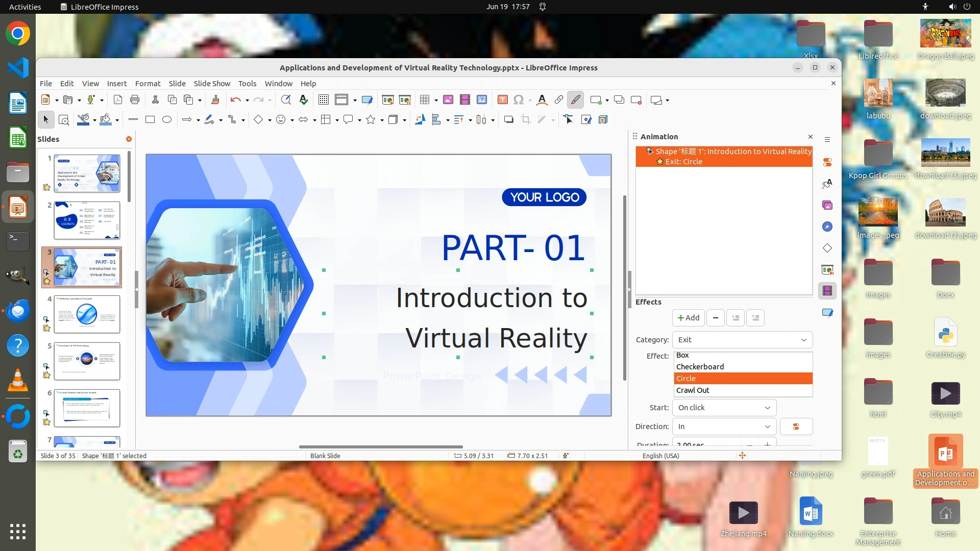Select Checkerboard in the Effect list
Viewport: 980px width, 551px height.
(700, 367)
